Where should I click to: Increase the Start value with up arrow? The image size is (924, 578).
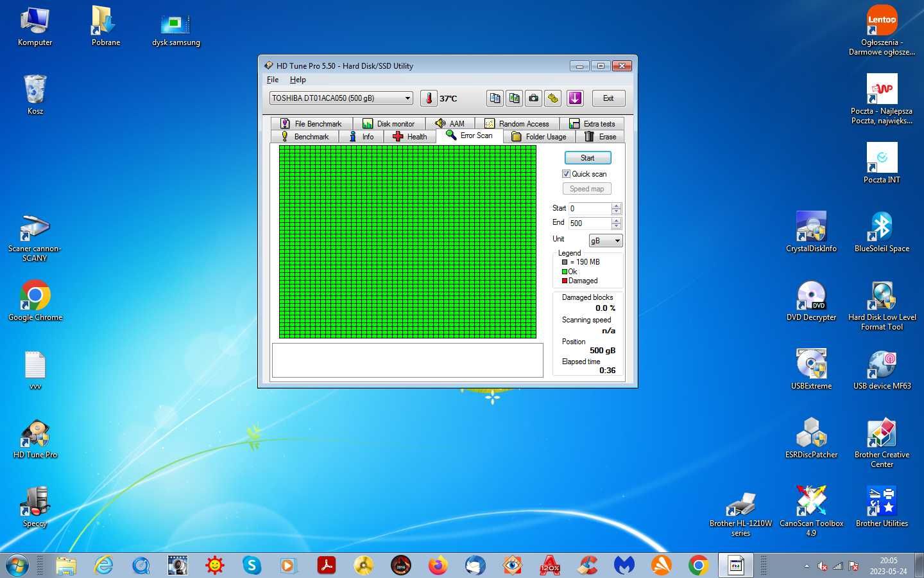617,206
